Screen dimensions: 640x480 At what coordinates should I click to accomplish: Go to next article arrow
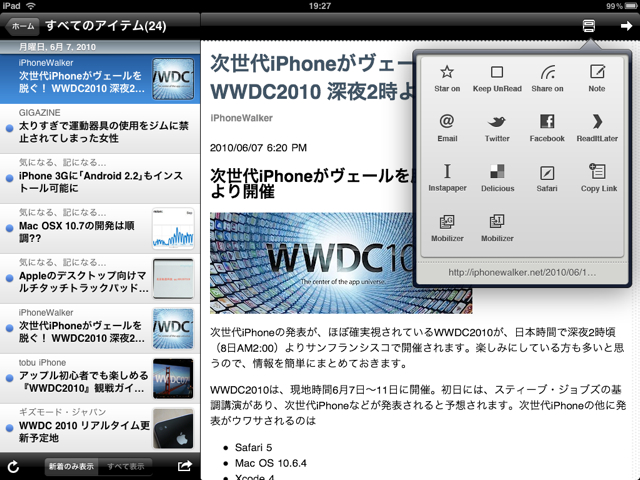point(626,25)
